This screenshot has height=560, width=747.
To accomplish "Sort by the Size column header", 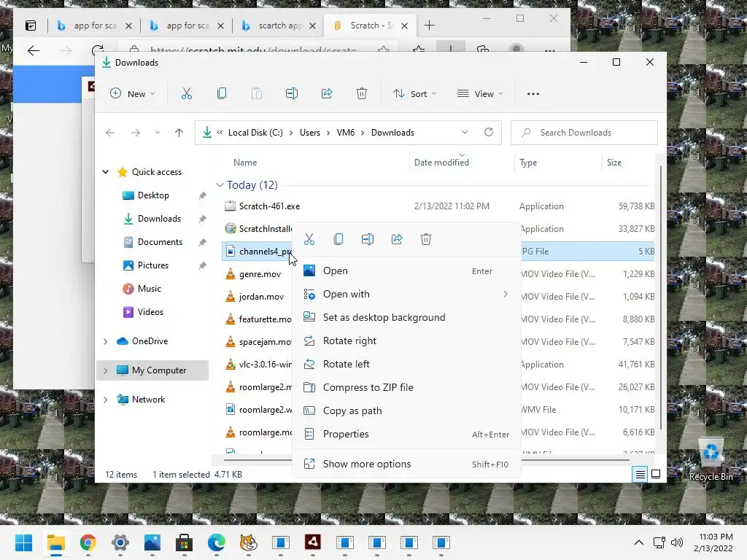I will click(614, 163).
